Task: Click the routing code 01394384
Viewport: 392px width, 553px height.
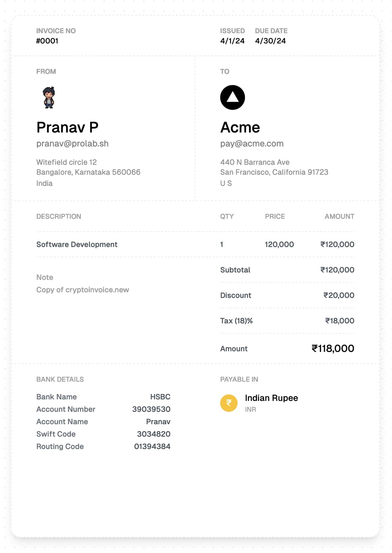Action: [152, 447]
